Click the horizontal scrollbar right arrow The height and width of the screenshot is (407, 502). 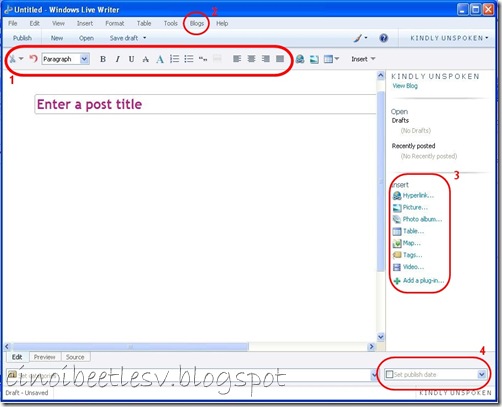pyautogui.click(x=371, y=347)
